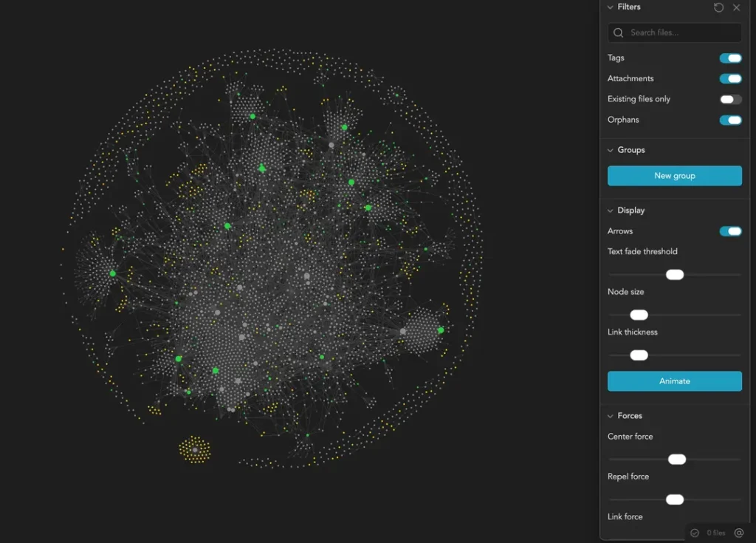The image size is (756, 543).
Task: Animate the graph layout
Action: tap(674, 381)
